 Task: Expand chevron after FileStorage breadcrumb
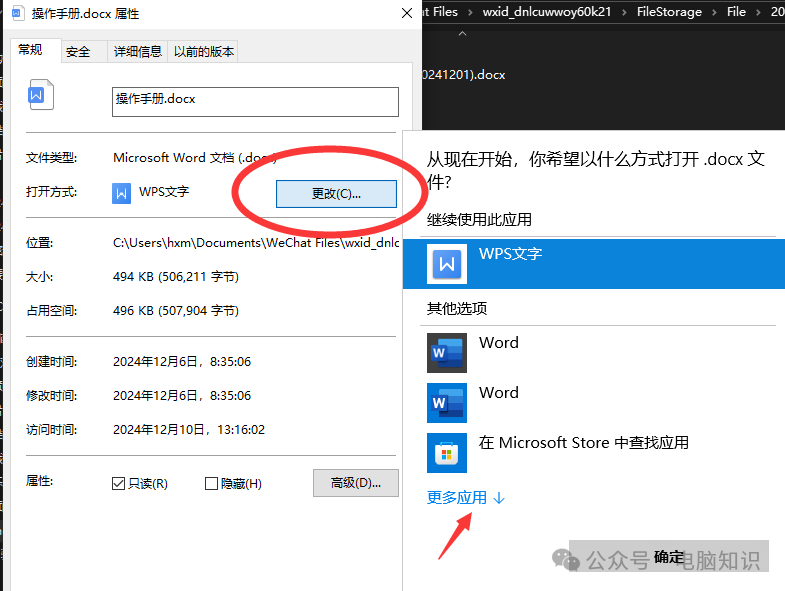(x=714, y=13)
